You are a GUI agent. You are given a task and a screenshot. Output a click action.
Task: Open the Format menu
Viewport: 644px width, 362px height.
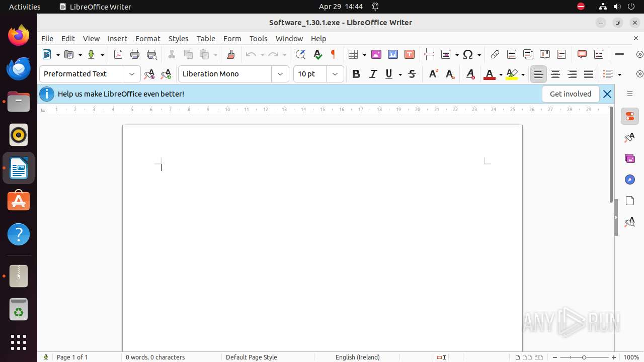click(x=147, y=38)
